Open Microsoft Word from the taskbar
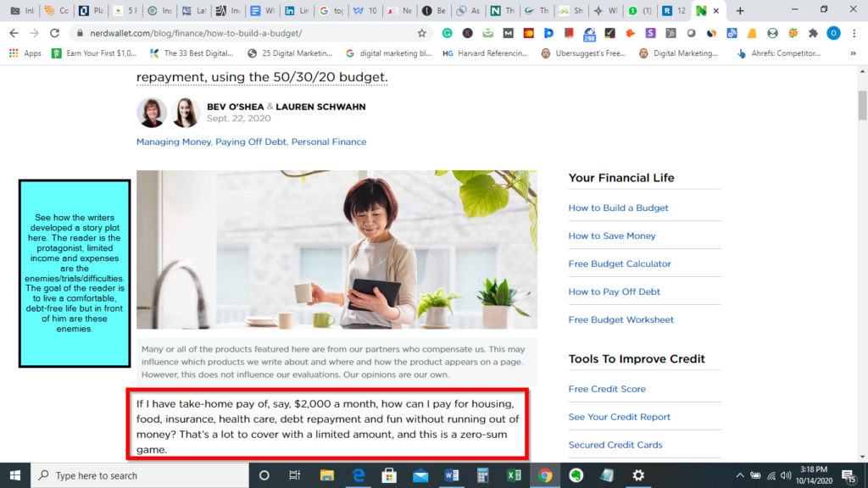The height and width of the screenshot is (488, 868). [452, 475]
